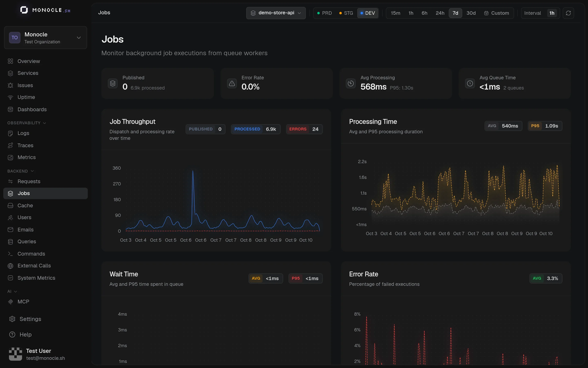Collapse the BACKEND section
Viewport: 588px width, 368px height.
[x=20, y=171]
